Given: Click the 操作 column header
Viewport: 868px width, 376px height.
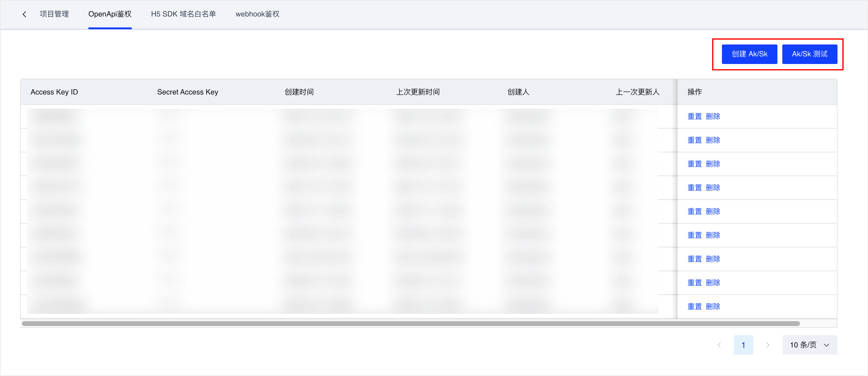Looking at the screenshot, I should 694,92.
